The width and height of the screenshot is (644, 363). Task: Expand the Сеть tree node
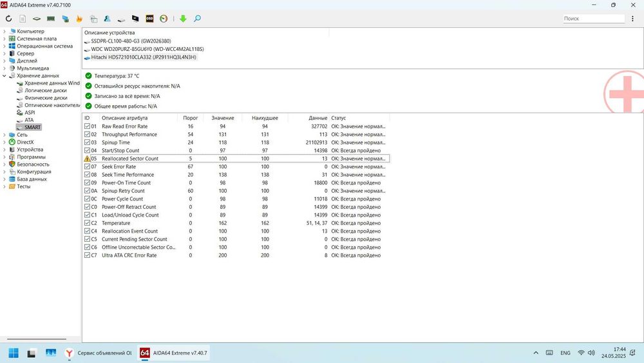tap(5, 135)
